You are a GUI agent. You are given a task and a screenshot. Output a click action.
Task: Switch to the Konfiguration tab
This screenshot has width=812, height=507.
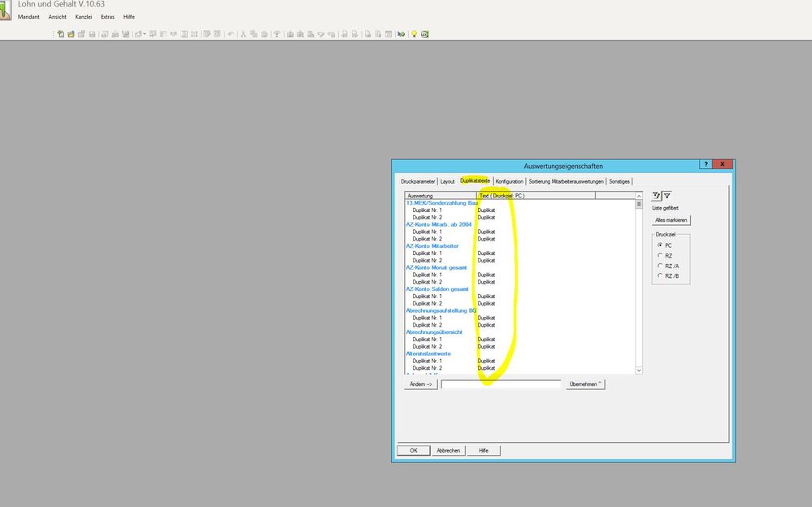(x=509, y=181)
